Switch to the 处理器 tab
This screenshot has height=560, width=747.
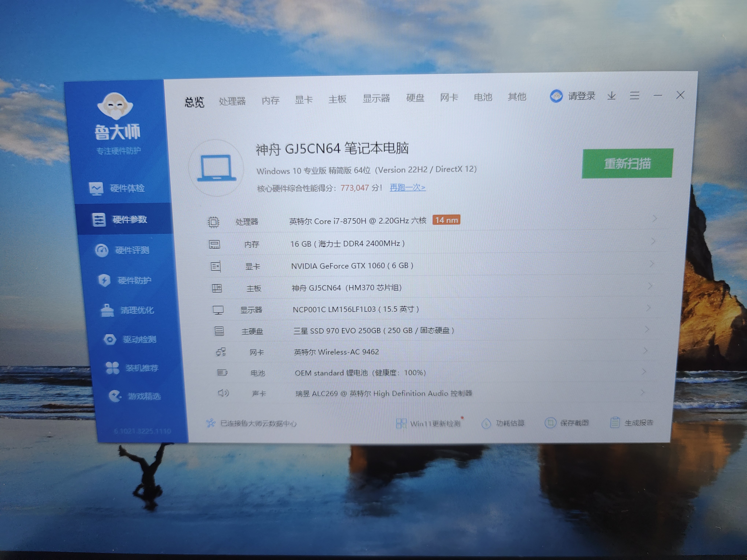click(232, 101)
